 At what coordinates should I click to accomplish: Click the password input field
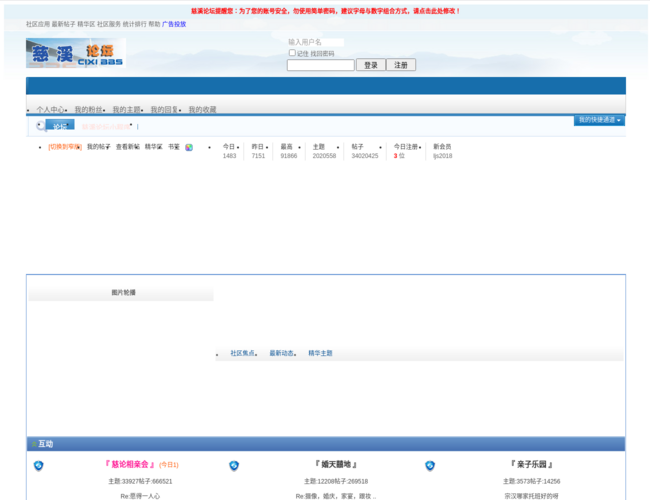coord(320,65)
